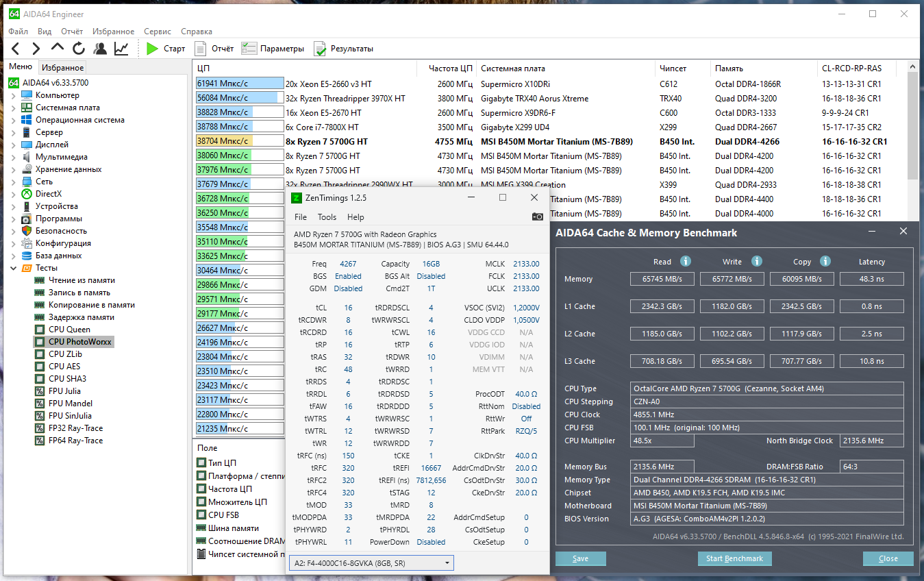This screenshot has height=581, width=924.
Task: Click the highlighted 38704 Мпкс/с result bar
Action: pos(240,141)
